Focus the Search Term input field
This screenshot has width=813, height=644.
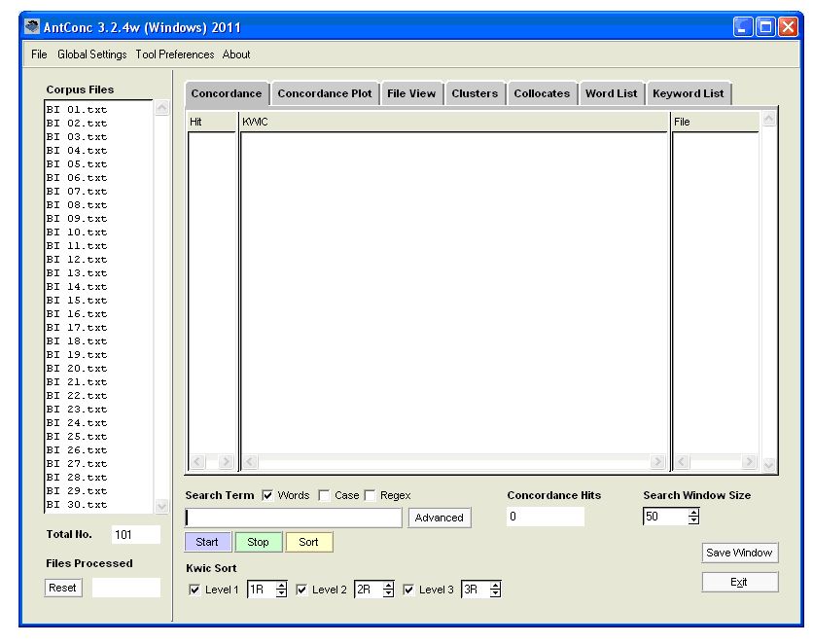[x=294, y=518]
